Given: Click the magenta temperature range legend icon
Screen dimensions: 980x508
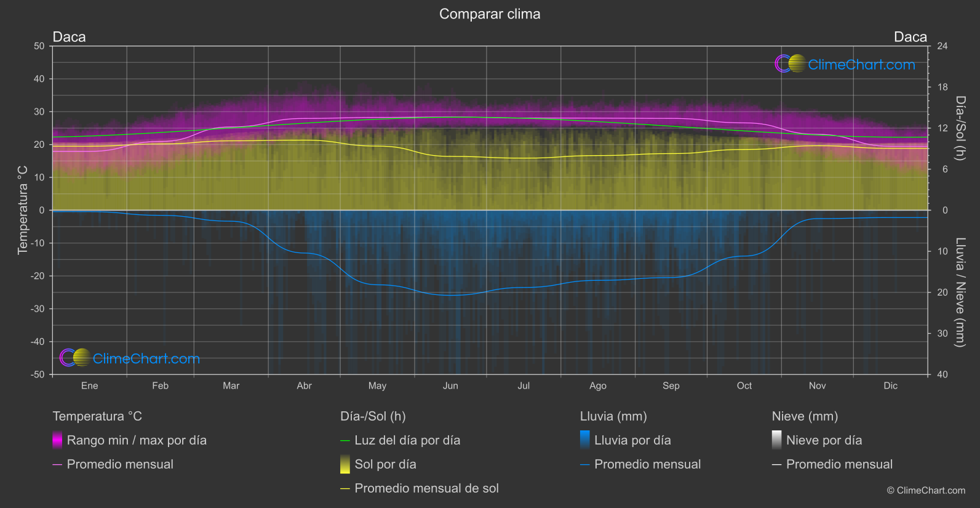Looking at the screenshot, I should tap(57, 440).
